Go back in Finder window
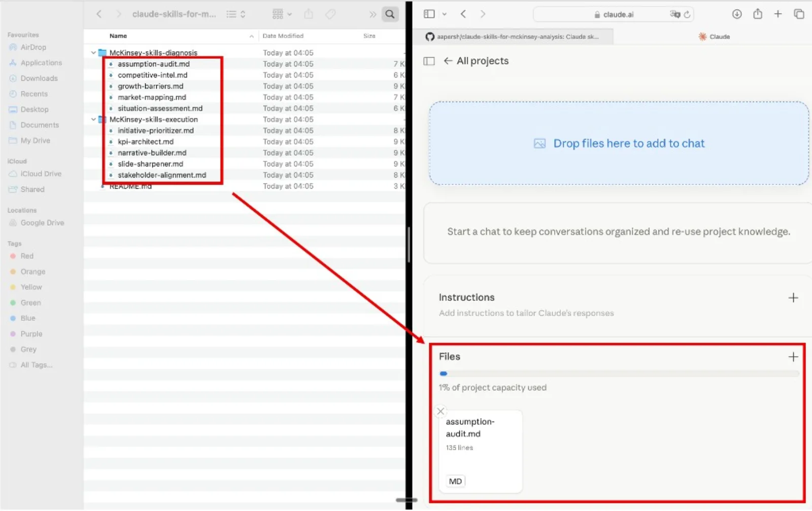The height and width of the screenshot is (511, 812). 99,14
